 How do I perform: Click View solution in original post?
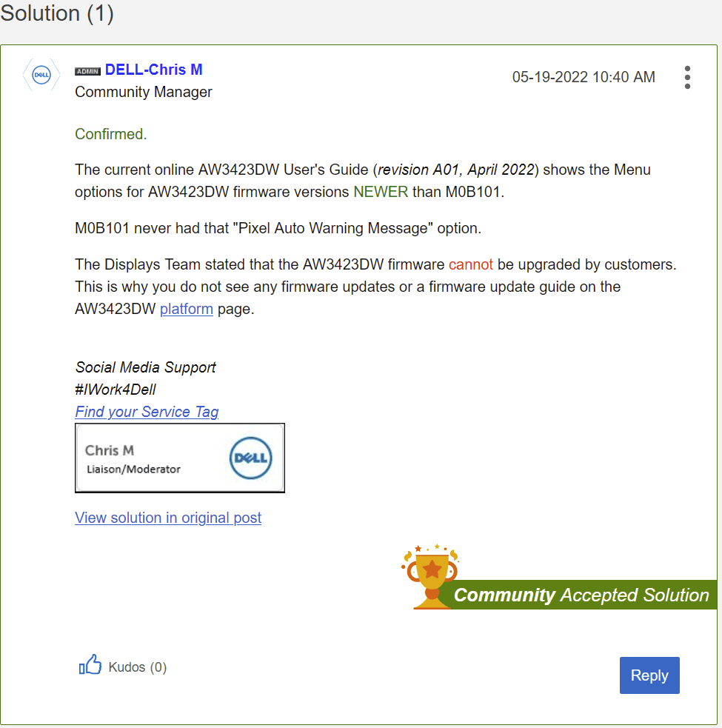click(x=168, y=518)
